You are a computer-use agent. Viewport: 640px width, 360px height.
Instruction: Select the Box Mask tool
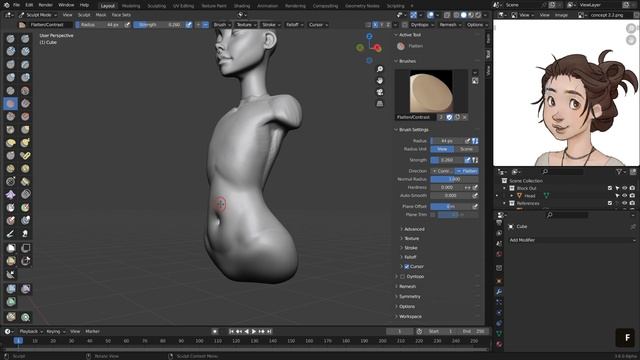(11, 248)
